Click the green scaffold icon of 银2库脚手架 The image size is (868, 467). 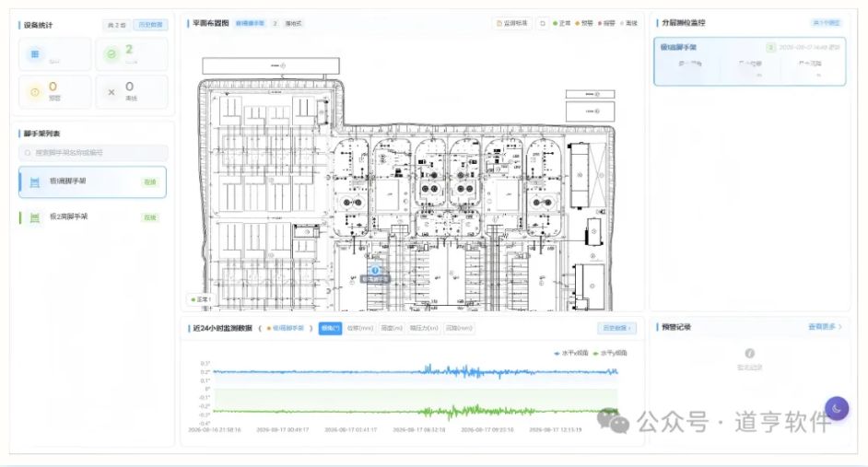pos(34,217)
